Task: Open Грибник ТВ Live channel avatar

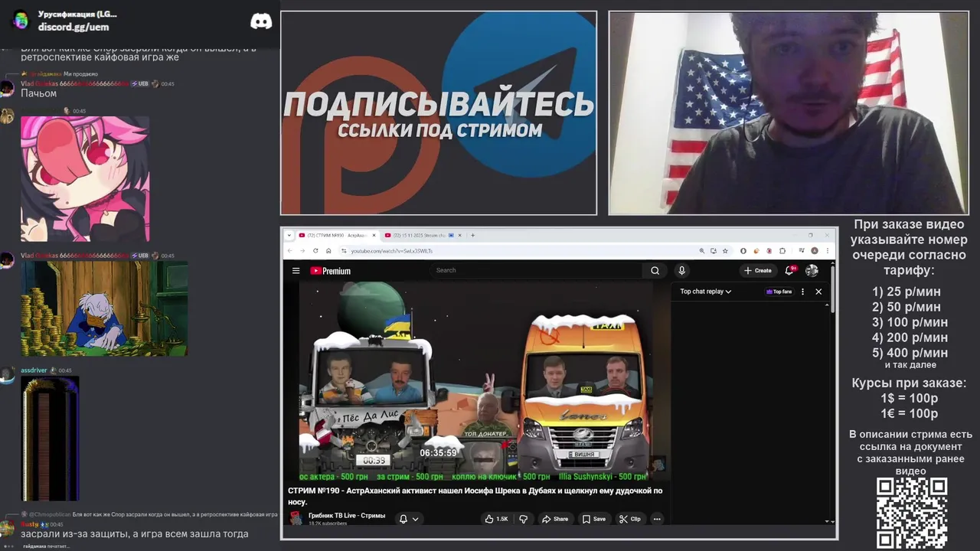Action: [x=296, y=518]
